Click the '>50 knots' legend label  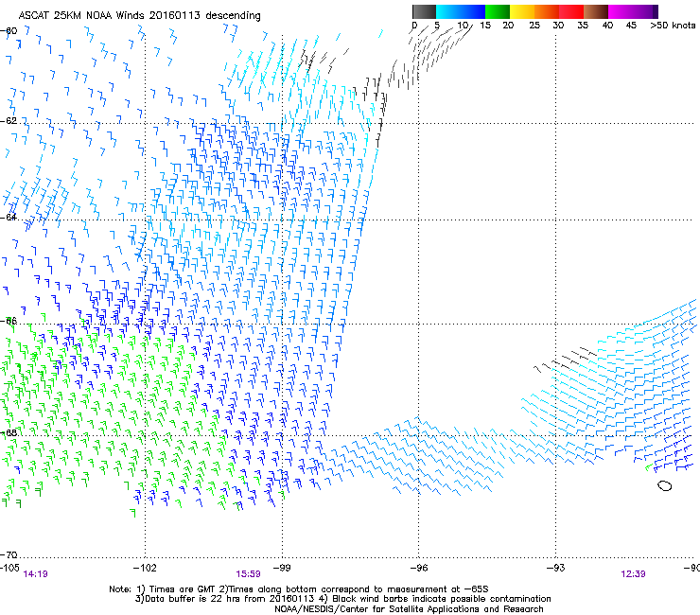tap(673, 25)
